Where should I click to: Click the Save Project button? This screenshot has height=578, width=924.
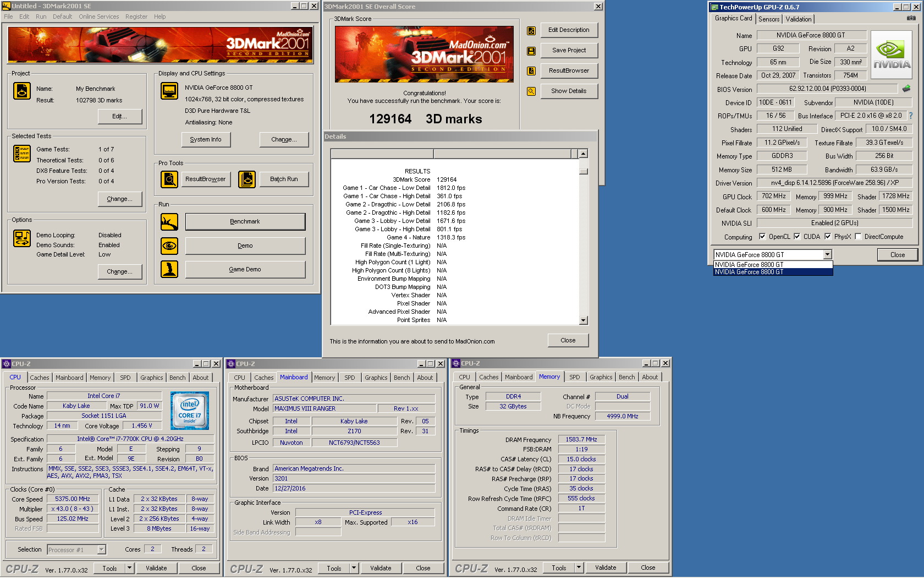(x=569, y=50)
